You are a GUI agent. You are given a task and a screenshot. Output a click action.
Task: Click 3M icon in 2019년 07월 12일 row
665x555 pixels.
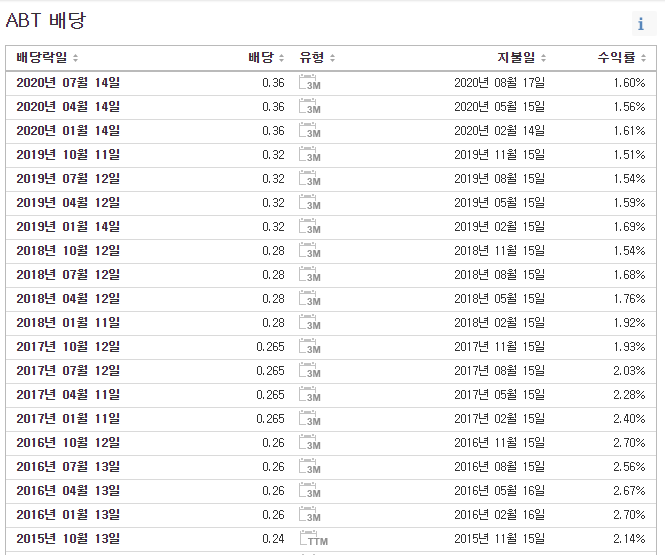click(x=310, y=178)
